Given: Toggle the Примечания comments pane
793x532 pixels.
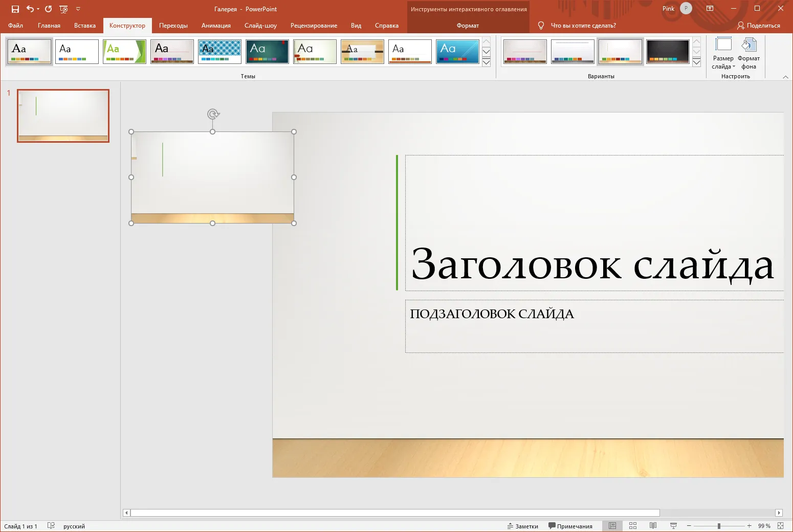Looking at the screenshot, I should click(x=570, y=526).
